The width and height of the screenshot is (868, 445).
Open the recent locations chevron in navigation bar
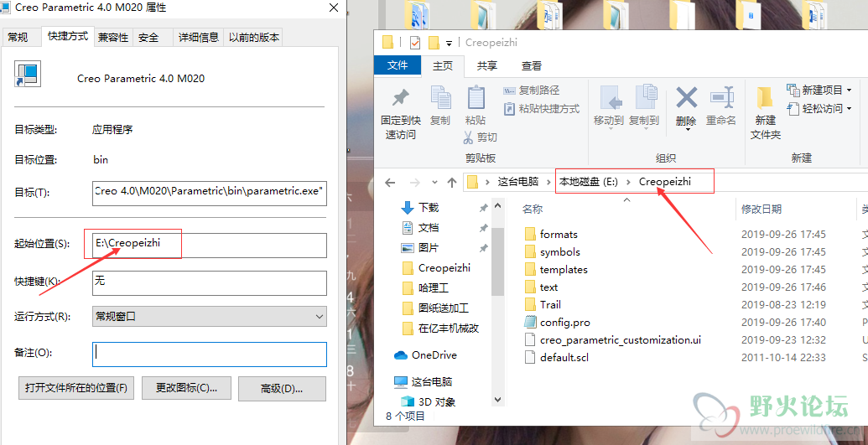click(434, 182)
